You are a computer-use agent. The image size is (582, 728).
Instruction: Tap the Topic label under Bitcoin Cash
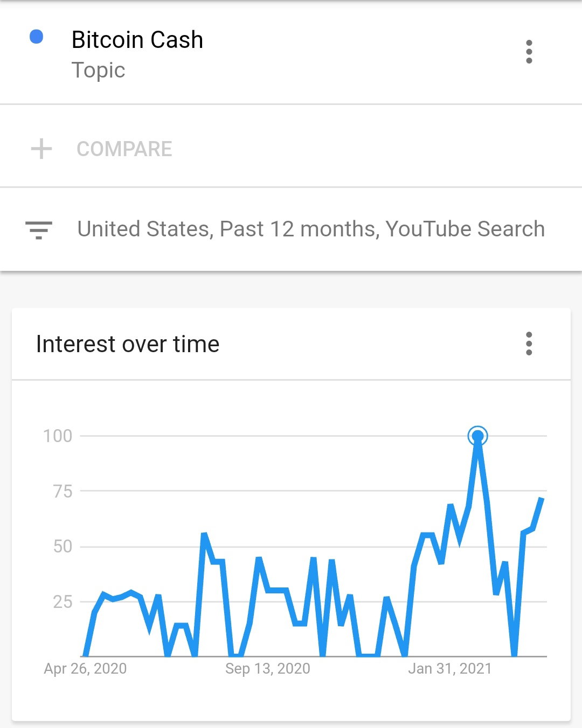[98, 71]
